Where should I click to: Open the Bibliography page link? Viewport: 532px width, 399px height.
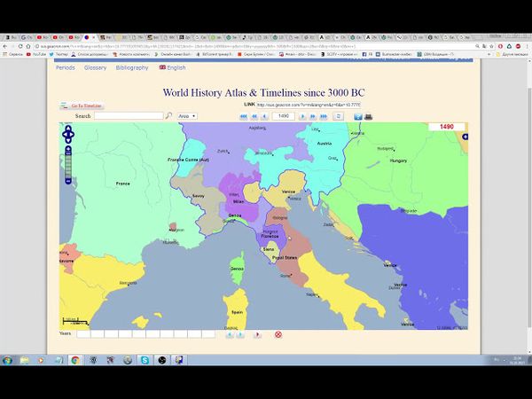tap(132, 67)
